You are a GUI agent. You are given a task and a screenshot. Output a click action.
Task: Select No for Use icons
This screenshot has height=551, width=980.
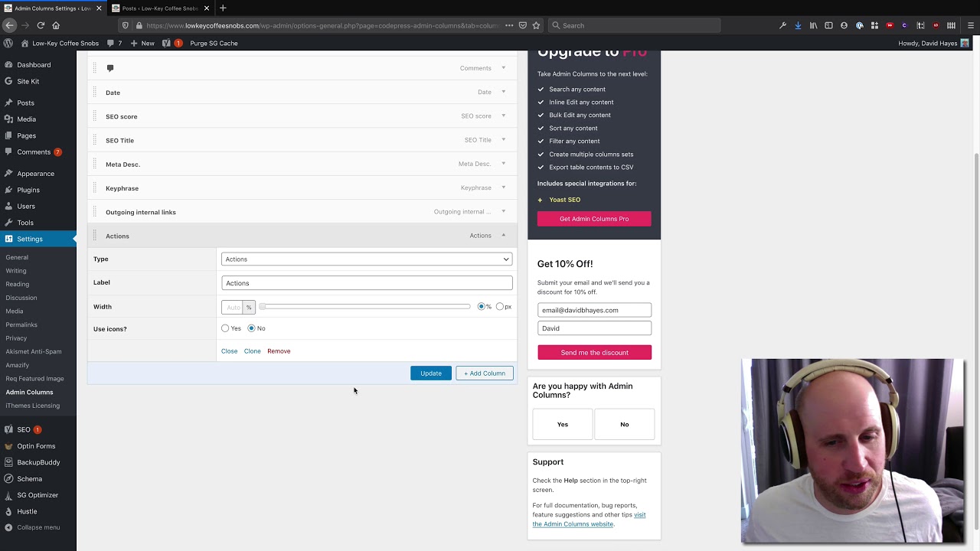click(251, 328)
